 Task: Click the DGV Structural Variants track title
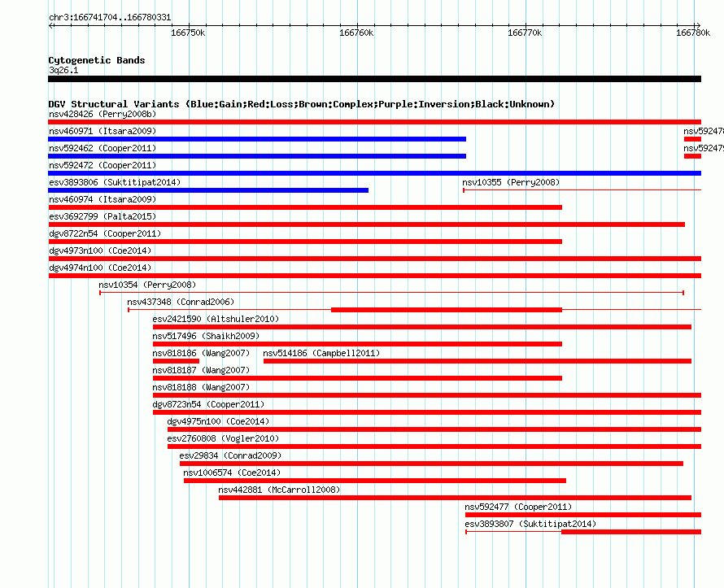(302, 104)
